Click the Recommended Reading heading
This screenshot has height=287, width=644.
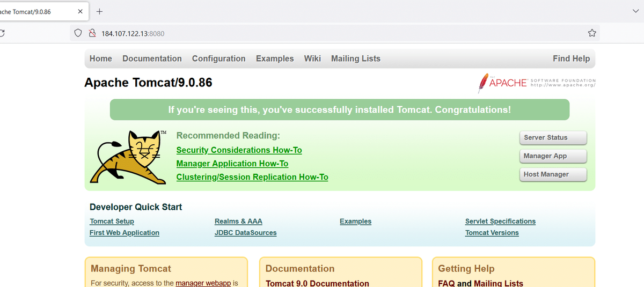228,136
